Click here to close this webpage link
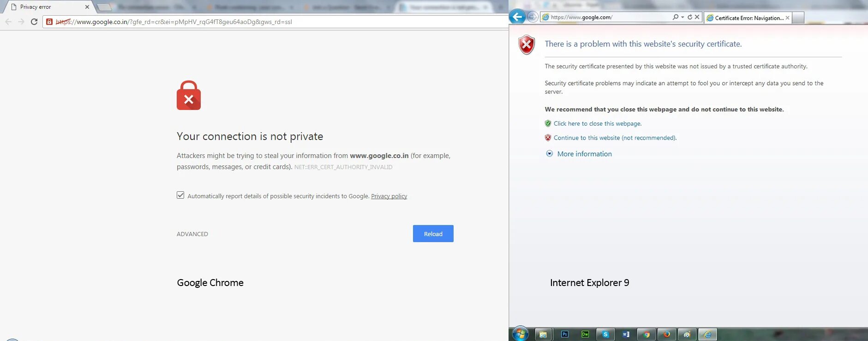 (x=598, y=123)
